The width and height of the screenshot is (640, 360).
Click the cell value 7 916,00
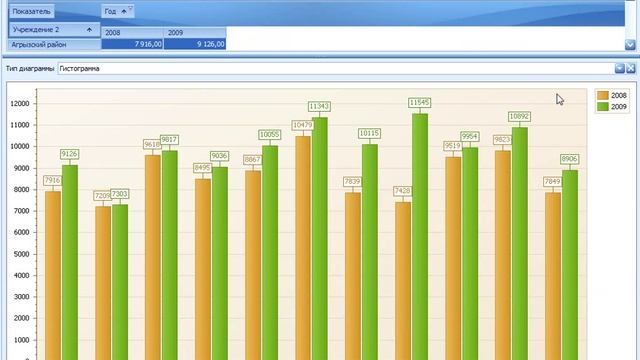click(x=132, y=44)
